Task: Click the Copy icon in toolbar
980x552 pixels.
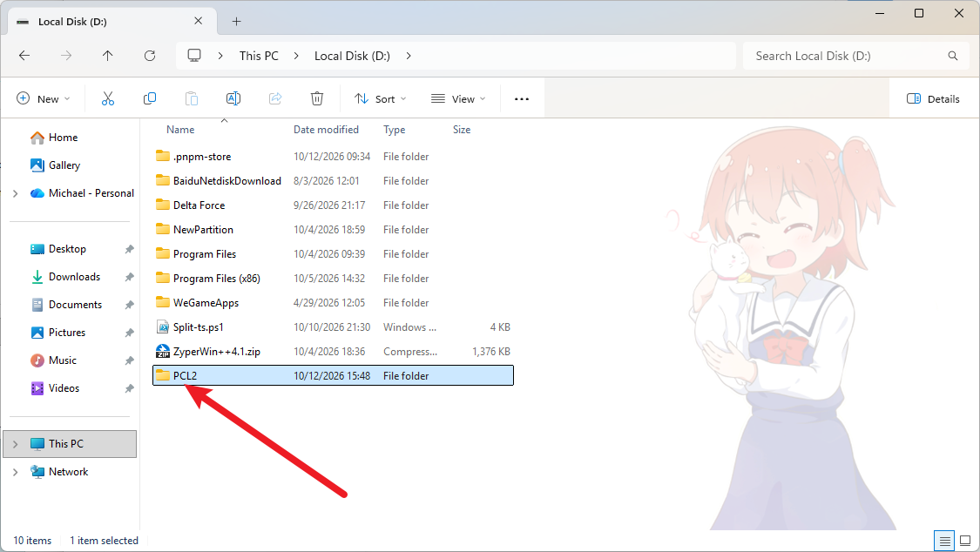Action: pos(150,98)
